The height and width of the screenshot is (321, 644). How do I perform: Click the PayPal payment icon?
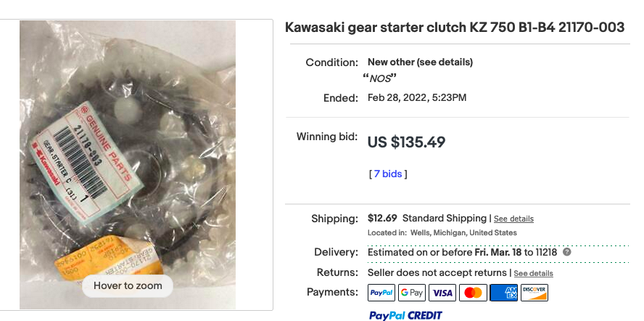pyautogui.click(x=381, y=293)
